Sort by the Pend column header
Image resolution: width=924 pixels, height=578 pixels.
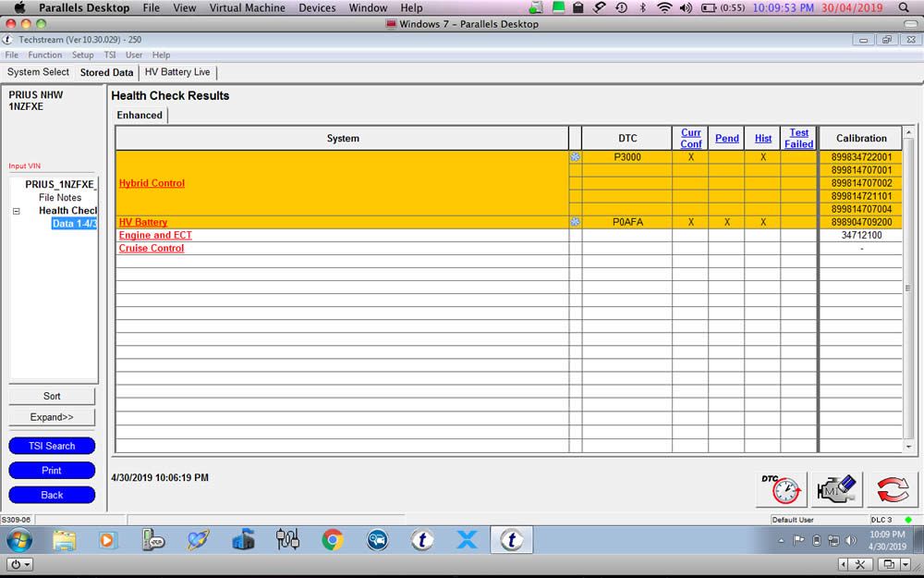click(x=727, y=138)
